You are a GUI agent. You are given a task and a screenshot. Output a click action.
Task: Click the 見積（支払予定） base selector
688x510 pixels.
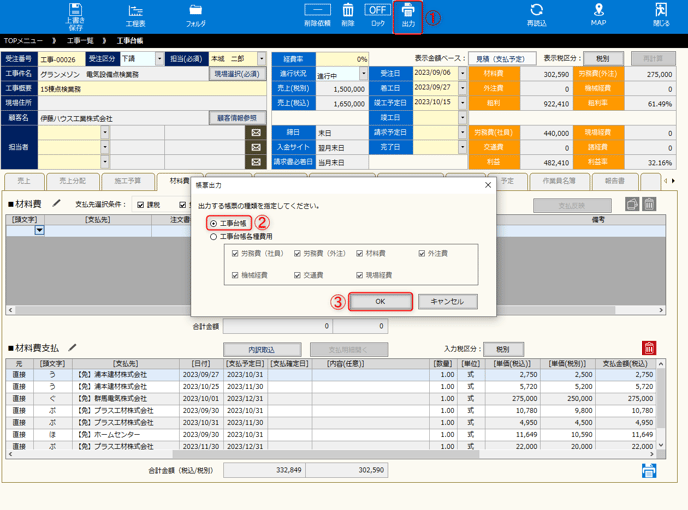coord(502,58)
